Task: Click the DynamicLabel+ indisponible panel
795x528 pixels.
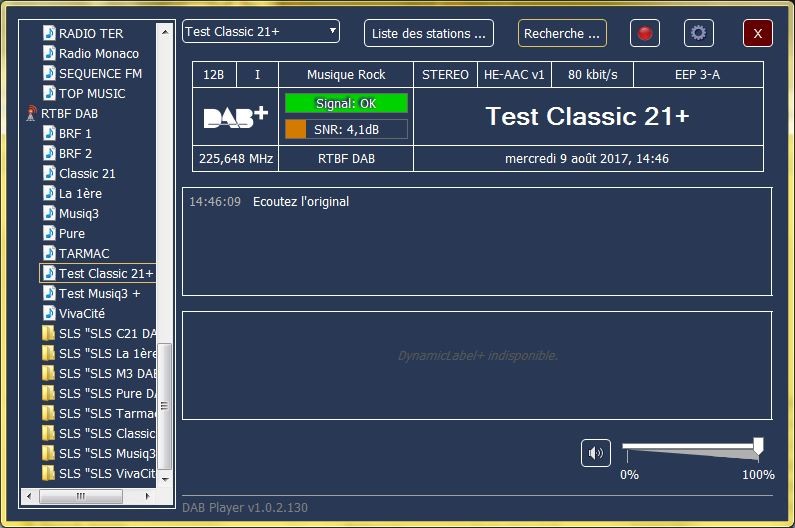Action: coord(477,366)
